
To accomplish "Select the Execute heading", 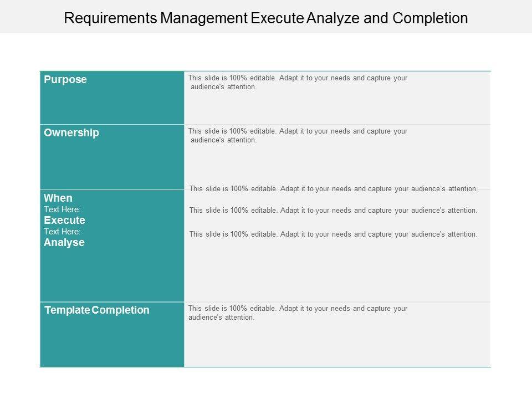I will tap(64, 221).
